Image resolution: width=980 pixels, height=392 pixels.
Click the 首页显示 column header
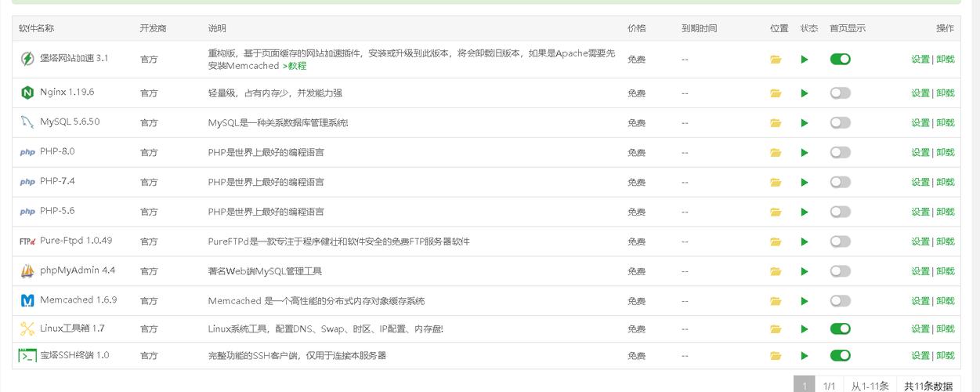tap(848, 28)
